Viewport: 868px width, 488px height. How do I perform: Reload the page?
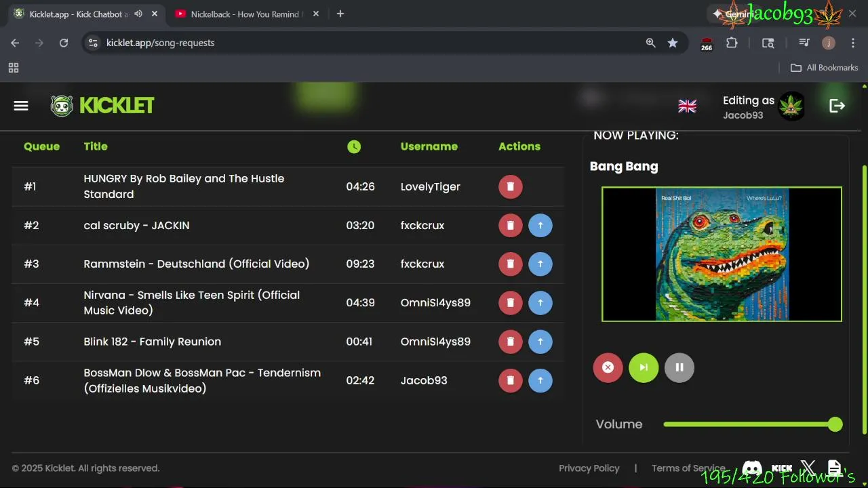[64, 43]
